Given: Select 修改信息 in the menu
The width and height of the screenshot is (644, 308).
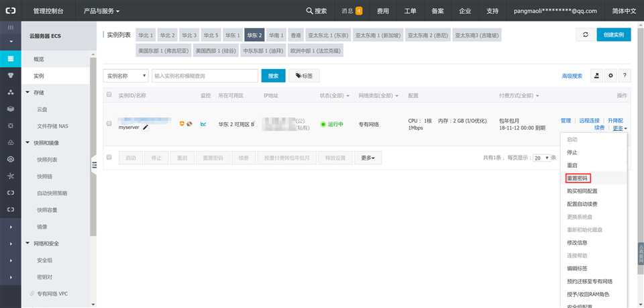Looking at the screenshot, I should [577, 242].
